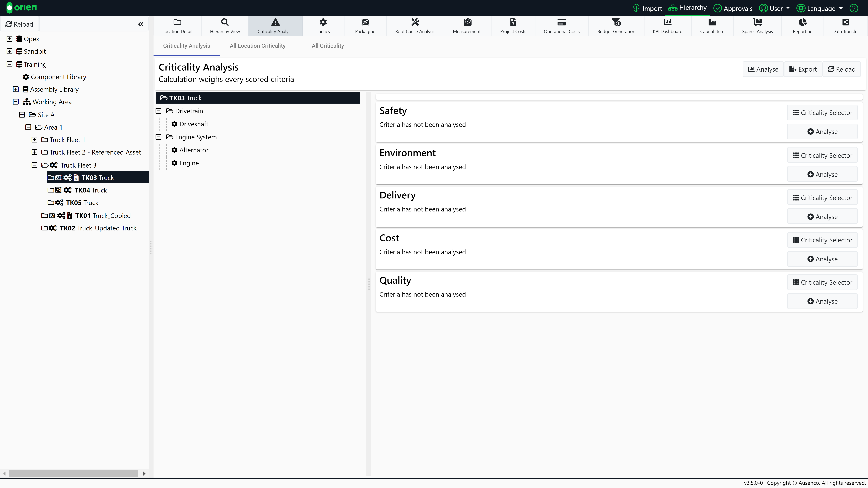The width and height of the screenshot is (868, 488).
Task: Collapse the Area 1 node
Action: click(28, 127)
